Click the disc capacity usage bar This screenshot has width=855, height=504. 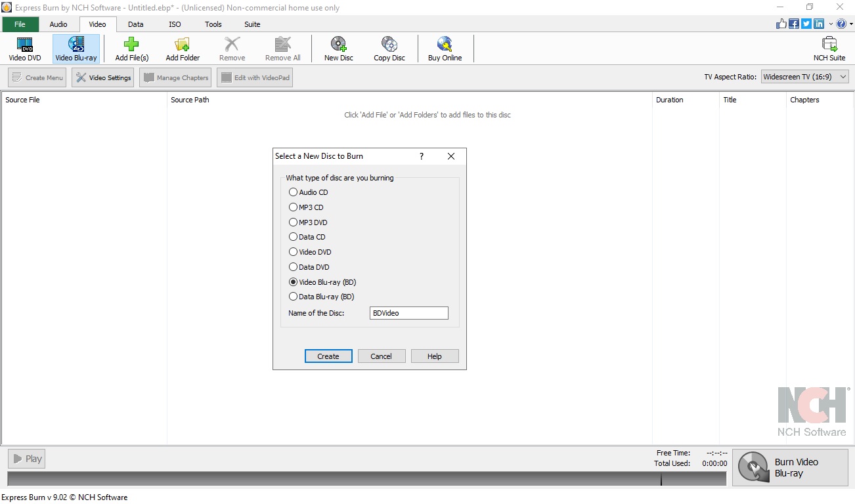pos(367,479)
